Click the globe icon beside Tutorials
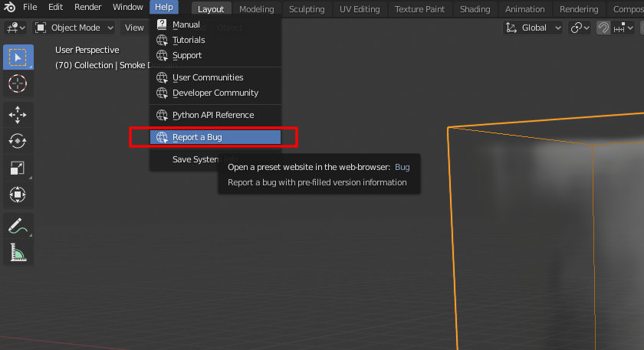Viewport: 644px width, 350px height. tap(162, 40)
